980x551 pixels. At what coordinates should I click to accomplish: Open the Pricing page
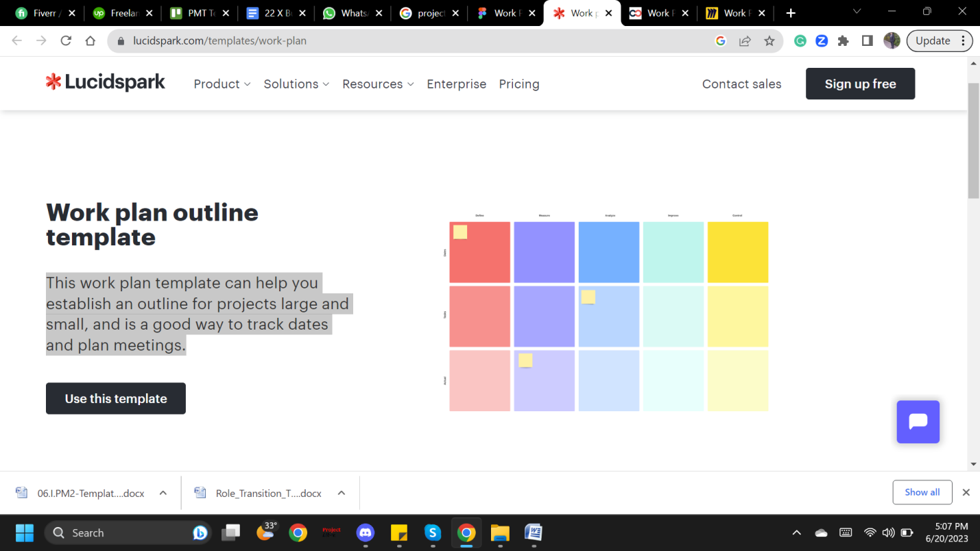click(519, 84)
